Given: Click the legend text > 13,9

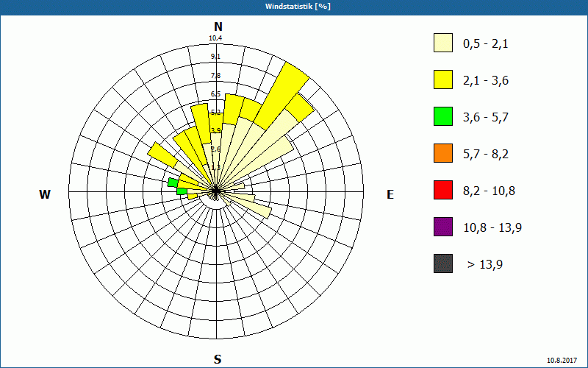Looking at the screenshot, I should pyautogui.click(x=485, y=265).
